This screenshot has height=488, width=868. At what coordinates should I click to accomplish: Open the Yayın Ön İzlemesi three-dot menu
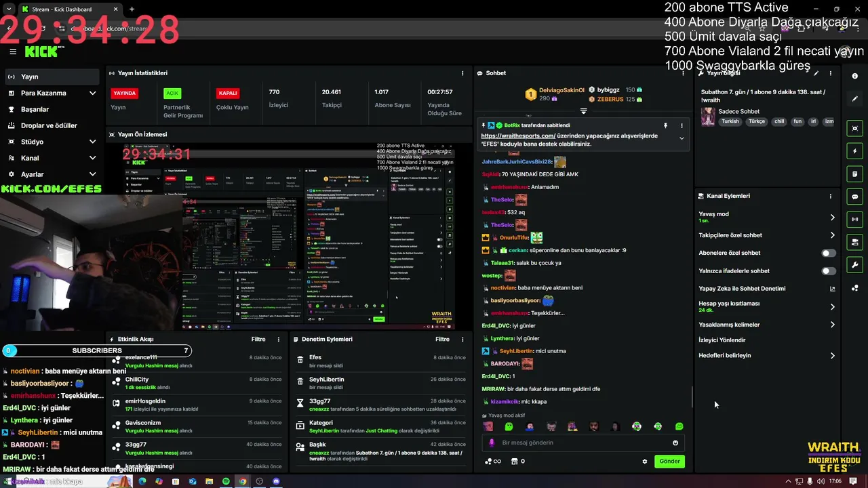coord(462,134)
